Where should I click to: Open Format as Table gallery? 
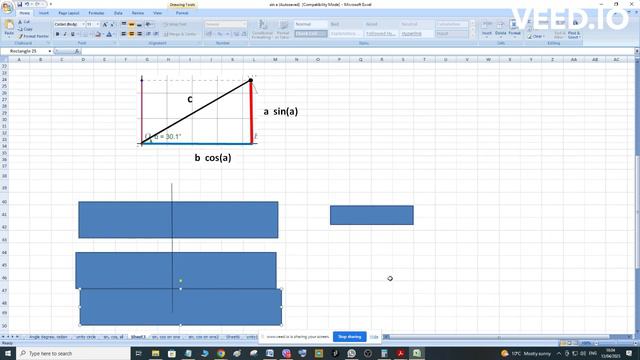[283, 29]
